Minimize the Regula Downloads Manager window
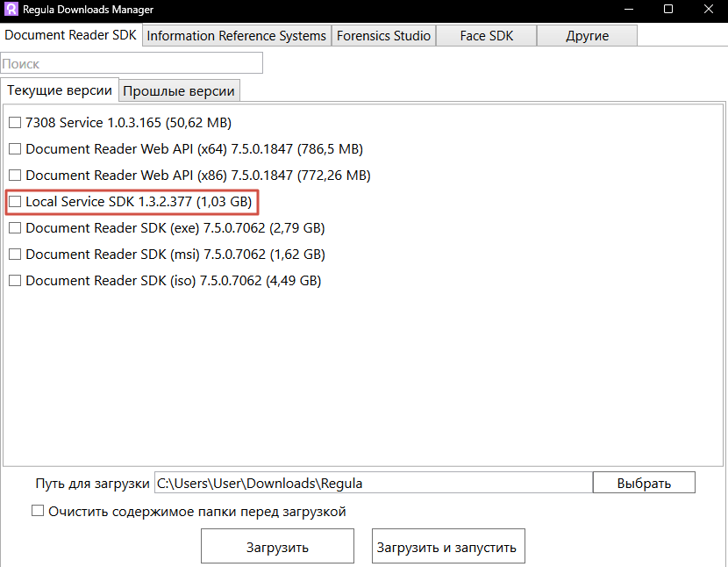This screenshot has width=728, height=567. (629, 10)
